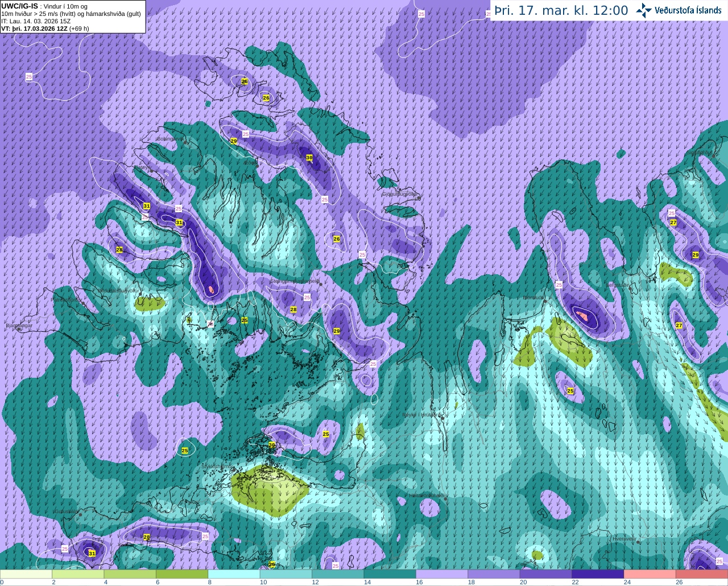The height and width of the screenshot is (586, 728).
Task: Click the 'IT: Lau. 14. 03. 2026 15Z' line
Action: [x=36, y=21]
